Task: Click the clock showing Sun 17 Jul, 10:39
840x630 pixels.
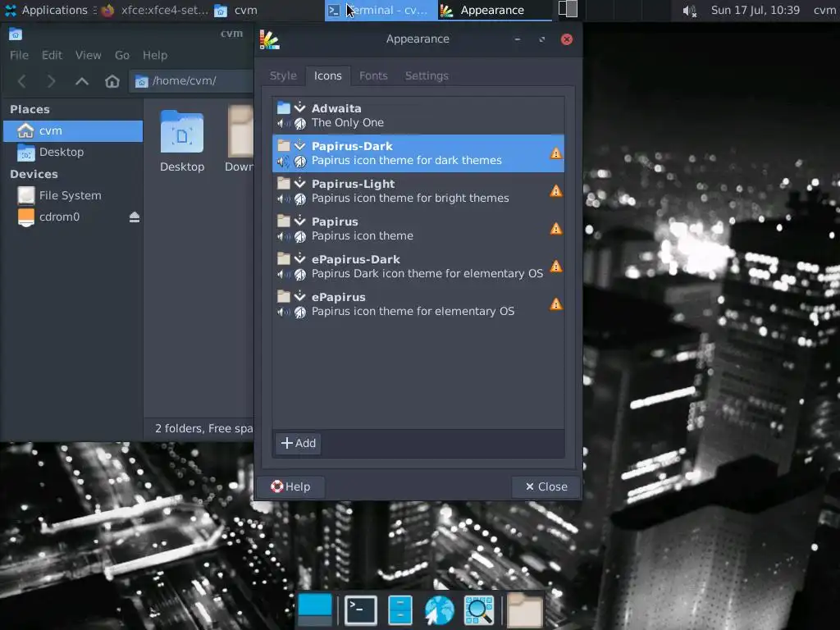Action: (x=755, y=10)
